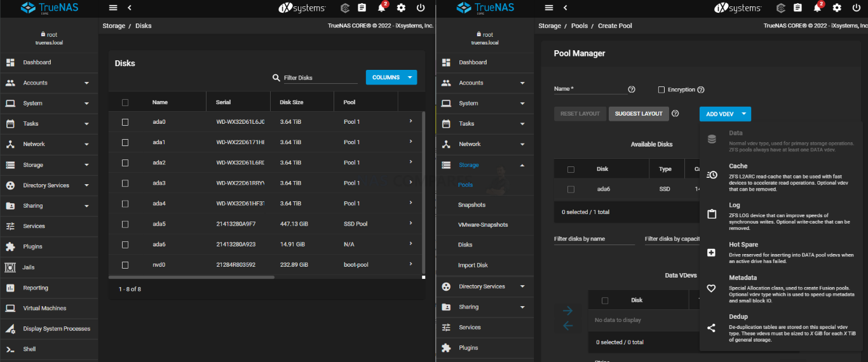
Task: Click SUGGEST LAYOUT button
Action: [639, 114]
